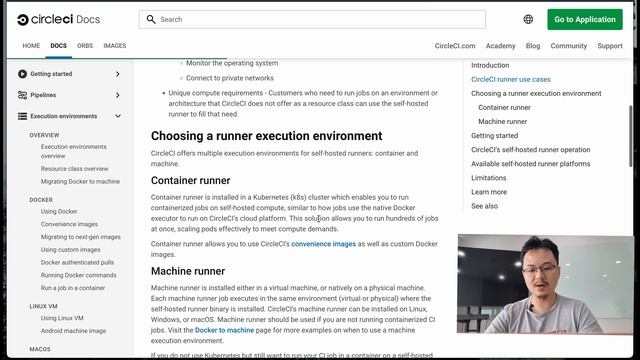Open the Blog link
640x360 pixels.
533,46
